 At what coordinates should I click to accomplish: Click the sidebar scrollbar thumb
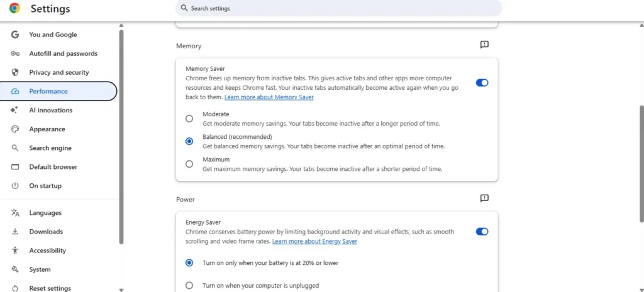[x=121, y=136]
